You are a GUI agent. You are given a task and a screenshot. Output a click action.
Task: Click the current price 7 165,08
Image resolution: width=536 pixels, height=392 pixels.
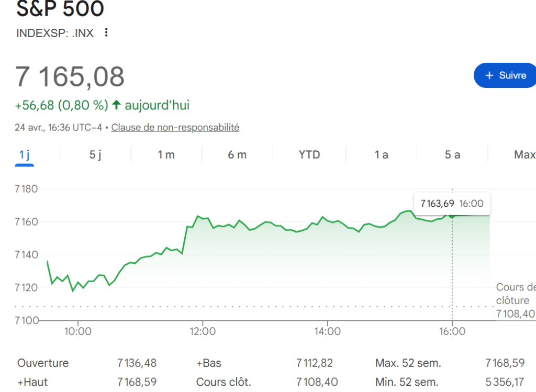(70, 76)
